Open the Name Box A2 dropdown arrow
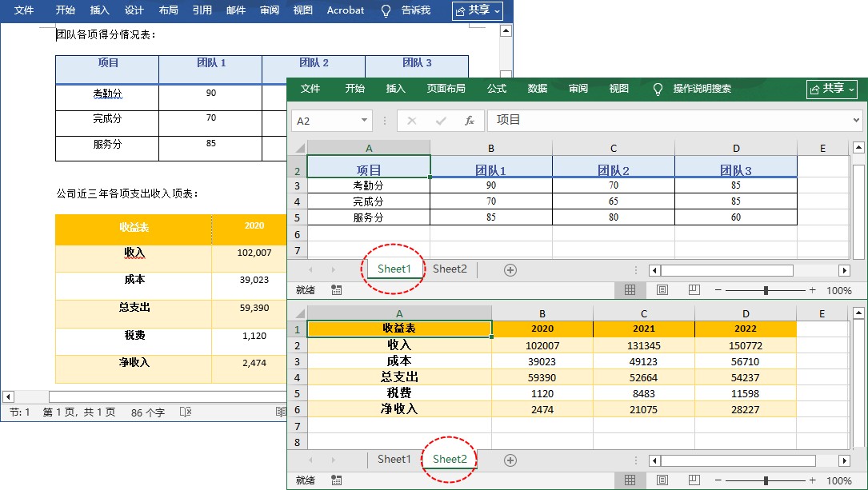The image size is (868, 490). pos(364,120)
